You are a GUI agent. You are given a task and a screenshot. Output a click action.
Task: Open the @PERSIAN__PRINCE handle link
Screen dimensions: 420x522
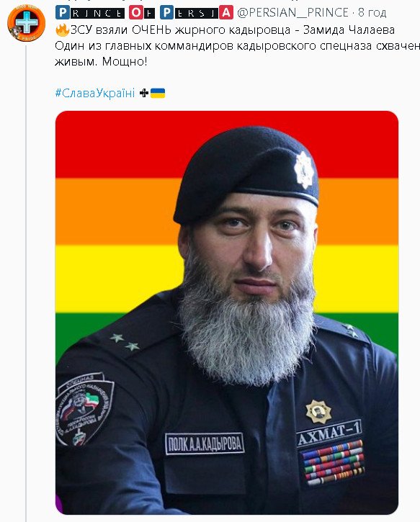coord(292,13)
